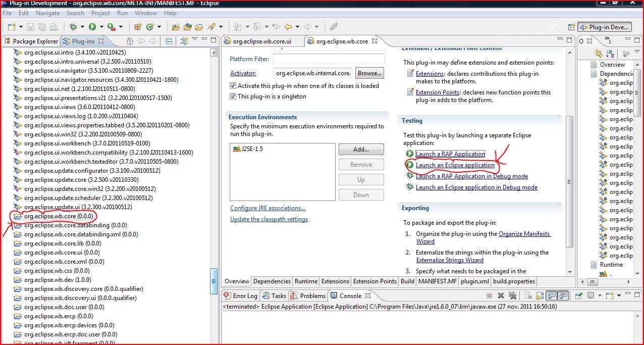Viewport: 644px width, 345px height.
Task: Click the Run External Tools toolbar icon
Action: point(112,27)
